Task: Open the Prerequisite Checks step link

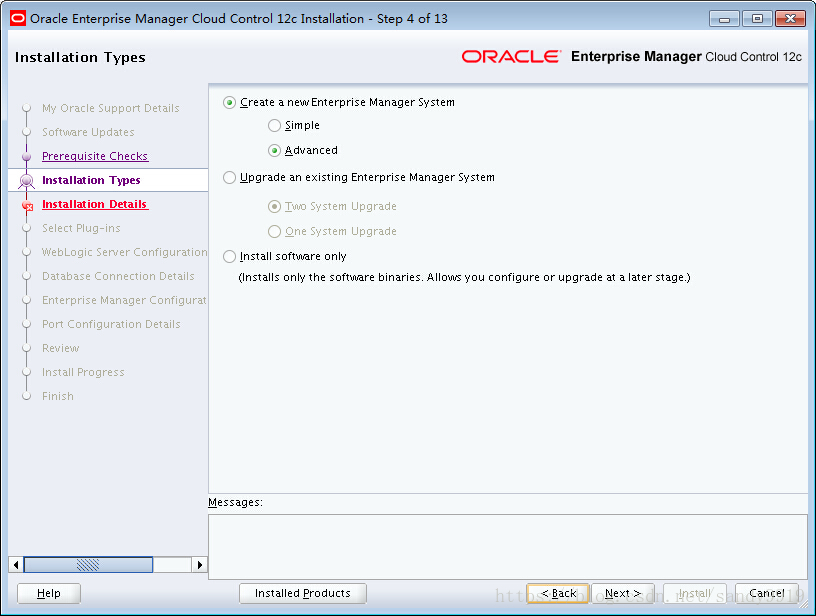Action: point(95,156)
